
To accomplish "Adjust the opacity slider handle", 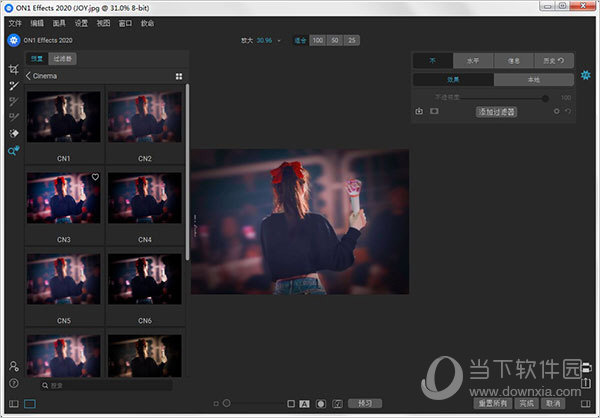I will pyautogui.click(x=545, y=98).
